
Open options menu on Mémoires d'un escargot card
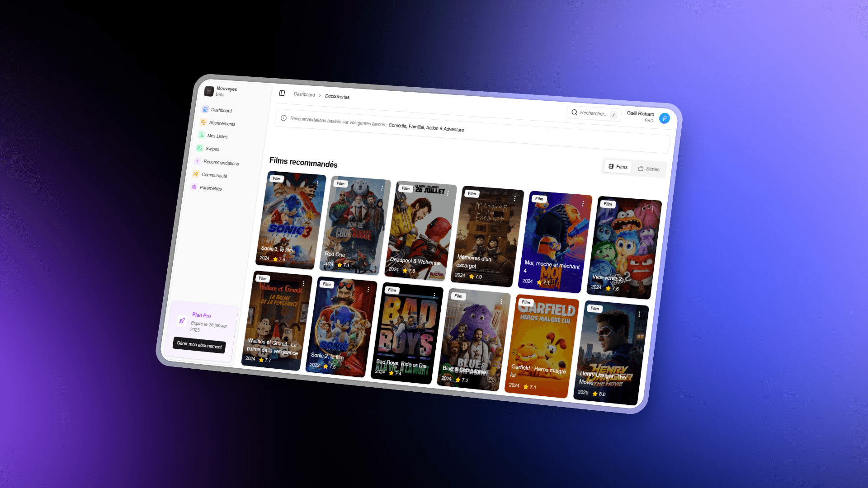pyautogui.click(x=514, y=198)
